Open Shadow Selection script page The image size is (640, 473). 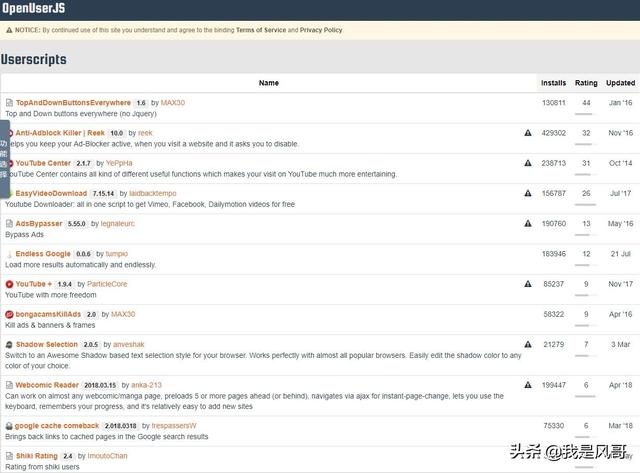[47, 344]
